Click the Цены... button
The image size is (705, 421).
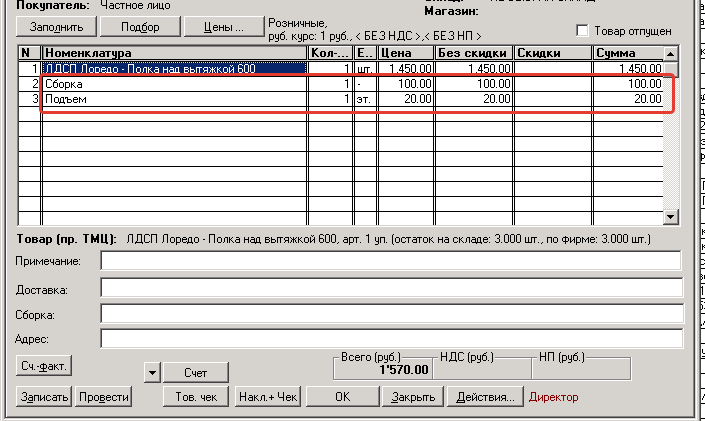224,26
